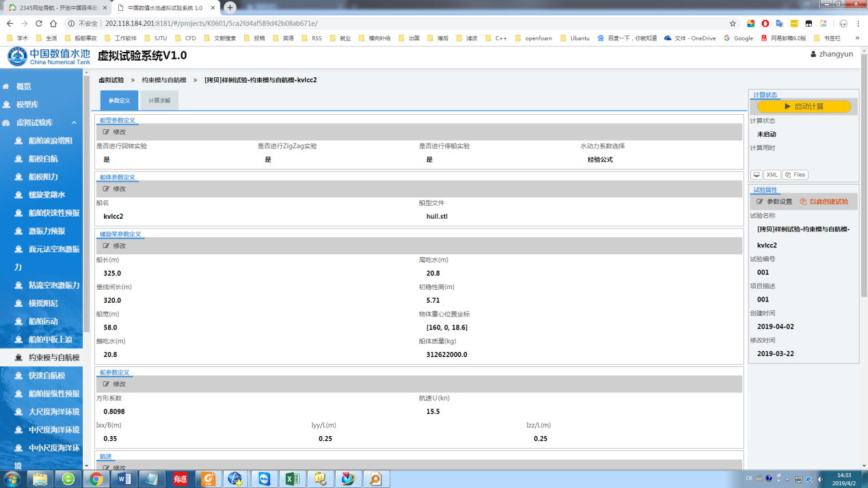Viewport: 868px width, 488px height.
Task: Click the edit icon in 船型参数定义 section
Action: coord(106,132)
